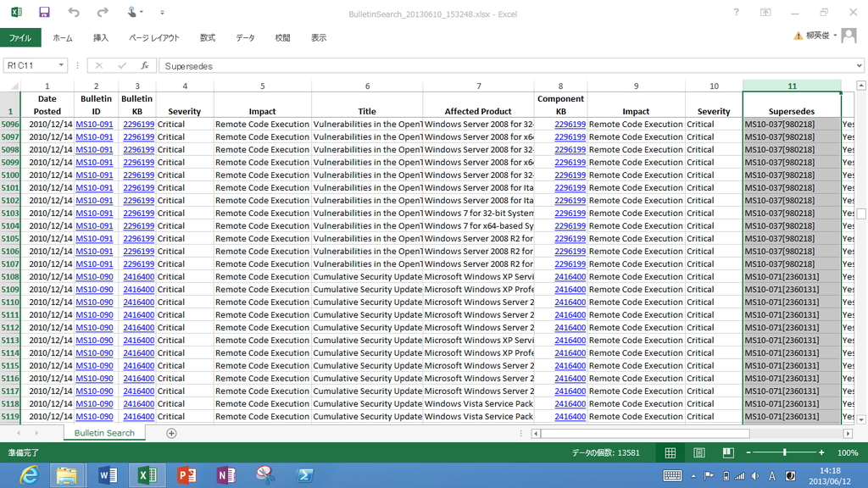This screenshot has width=868, height=488.
Task: Open the Touch/Mouse Mode dropdown
Action: (141, 12)
